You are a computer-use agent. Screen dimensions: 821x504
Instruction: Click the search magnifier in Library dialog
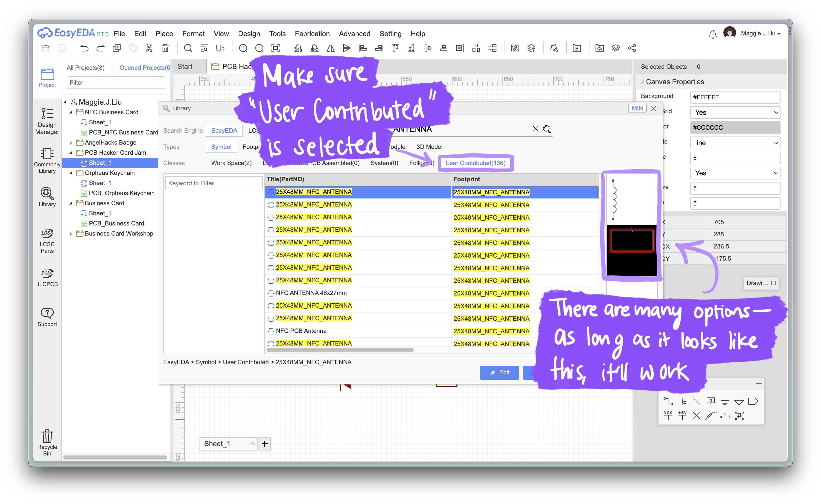click(547, 129)
